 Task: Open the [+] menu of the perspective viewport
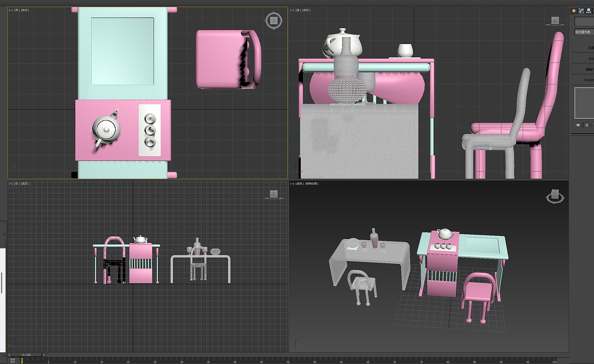[293, 184]
